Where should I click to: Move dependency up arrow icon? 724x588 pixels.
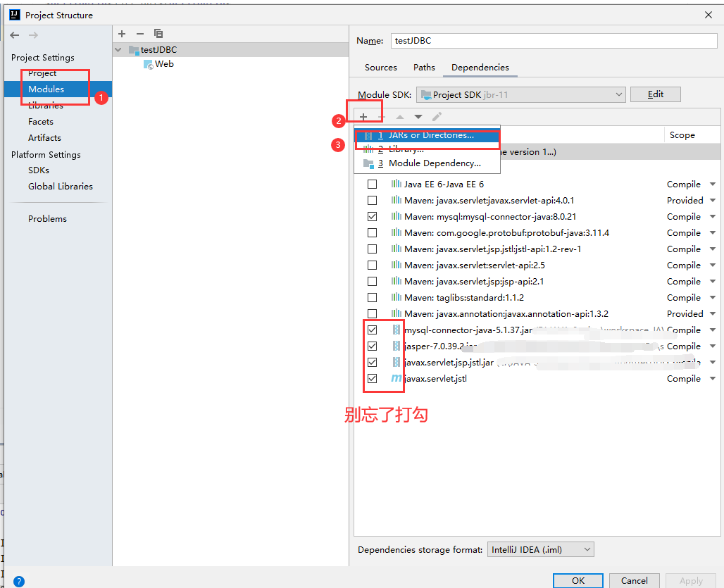click(x=400, y=117)
